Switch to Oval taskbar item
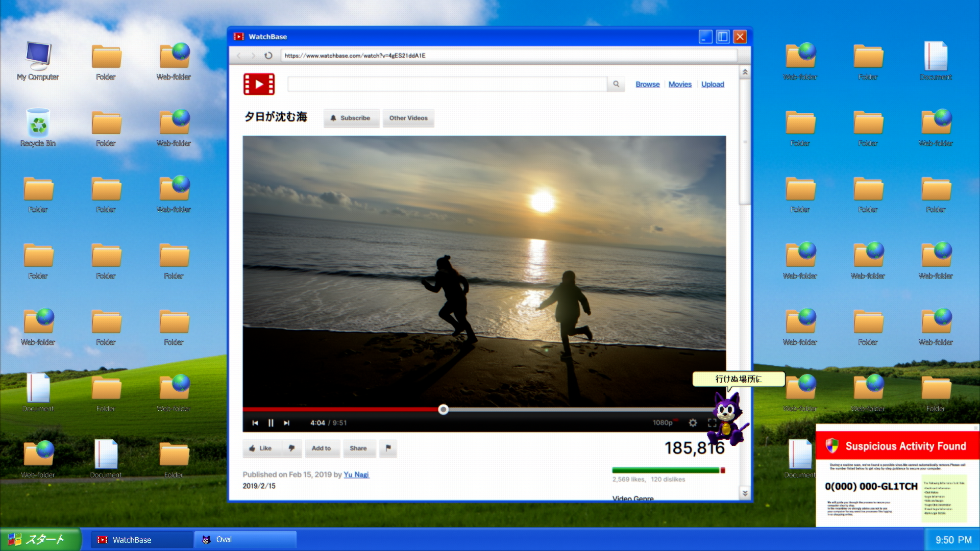Screen dimensions: 980x551 [x=245, y=540]
